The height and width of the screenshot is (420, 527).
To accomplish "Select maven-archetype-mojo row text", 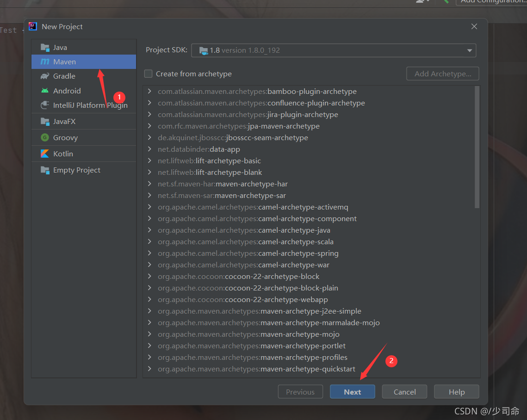I will 248,334.
